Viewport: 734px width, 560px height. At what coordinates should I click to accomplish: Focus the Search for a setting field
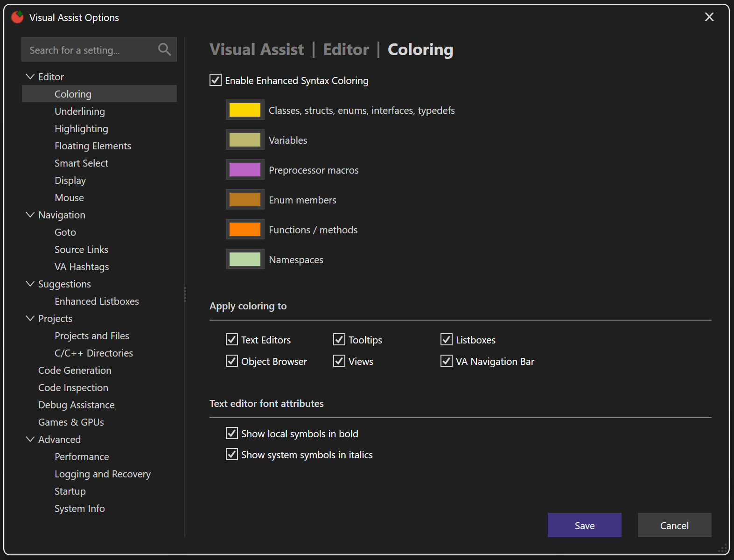tap(89, 50)
